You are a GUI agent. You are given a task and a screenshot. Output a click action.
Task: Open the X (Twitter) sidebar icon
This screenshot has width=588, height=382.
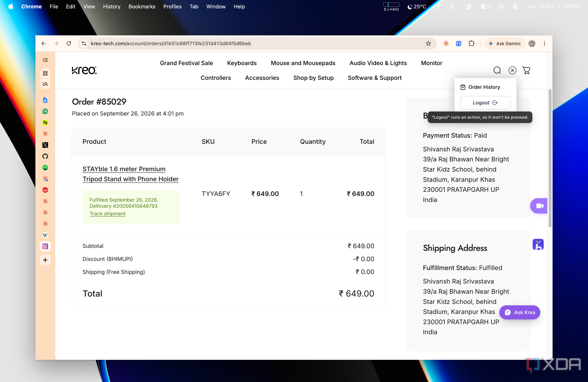coord(45,145)
